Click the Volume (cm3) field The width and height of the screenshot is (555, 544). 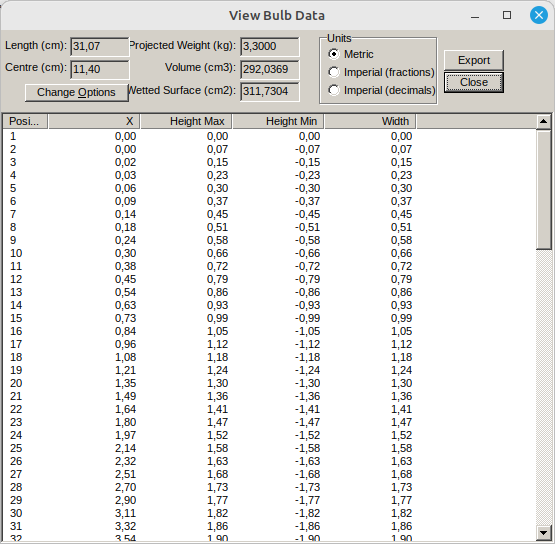click(270, 69)
